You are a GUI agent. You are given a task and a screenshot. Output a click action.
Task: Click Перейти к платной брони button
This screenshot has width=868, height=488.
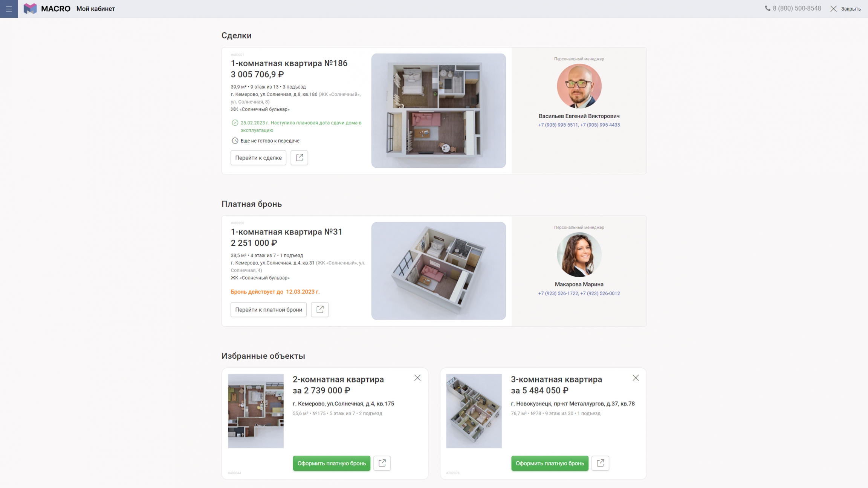269,309
